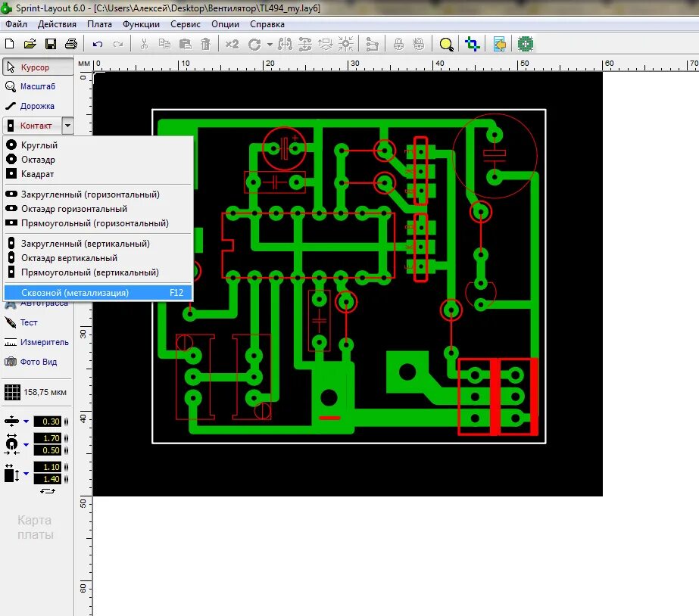The image size is (699, 616).
Task: Open the Опции menu
Action: [x=225, y=24]
